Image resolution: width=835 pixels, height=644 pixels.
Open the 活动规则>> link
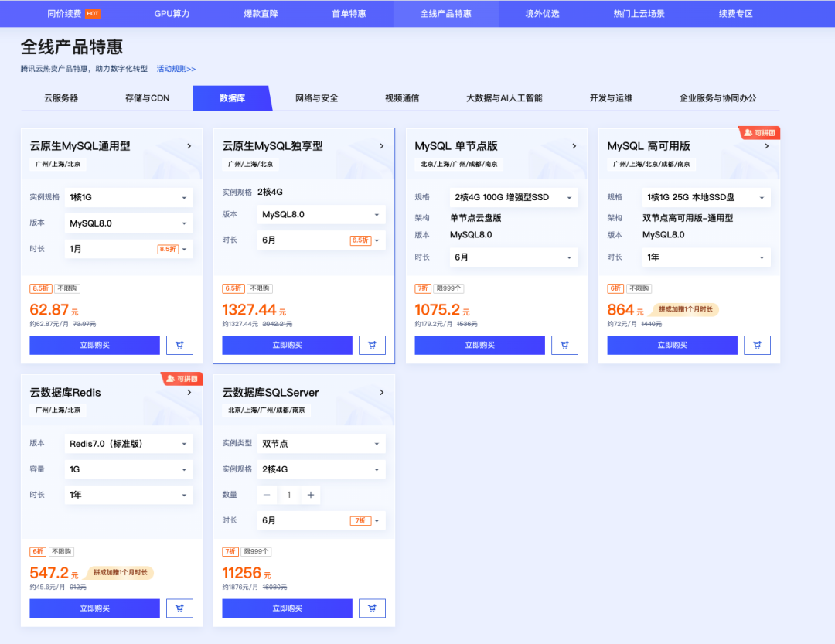point(176,69)
